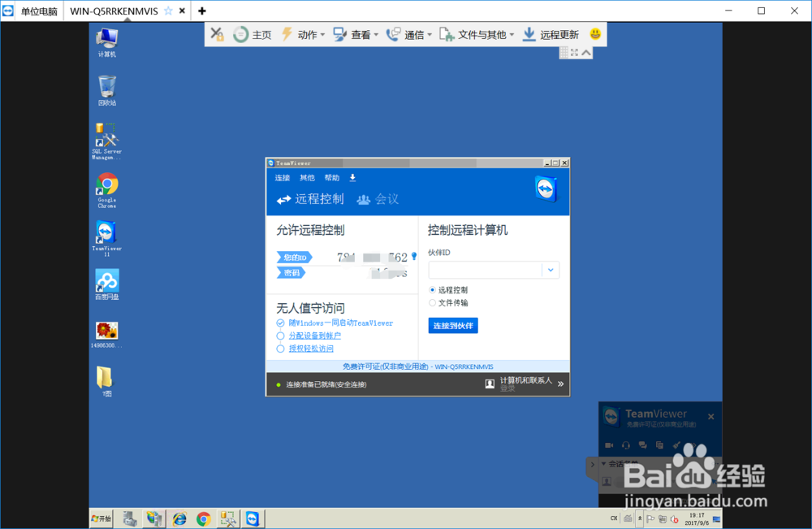
Task: Click TeamViewer button on remote taskbar
Action: (253, 518)
